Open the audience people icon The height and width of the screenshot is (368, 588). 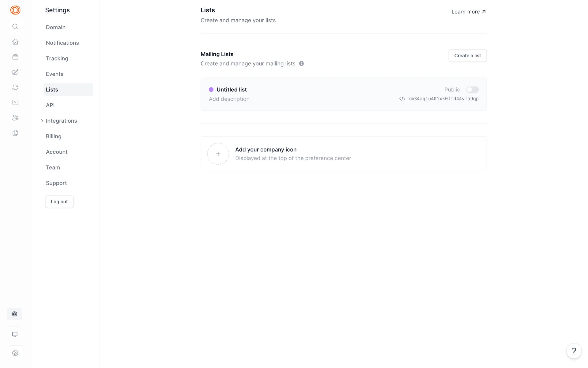pos(15,118)
